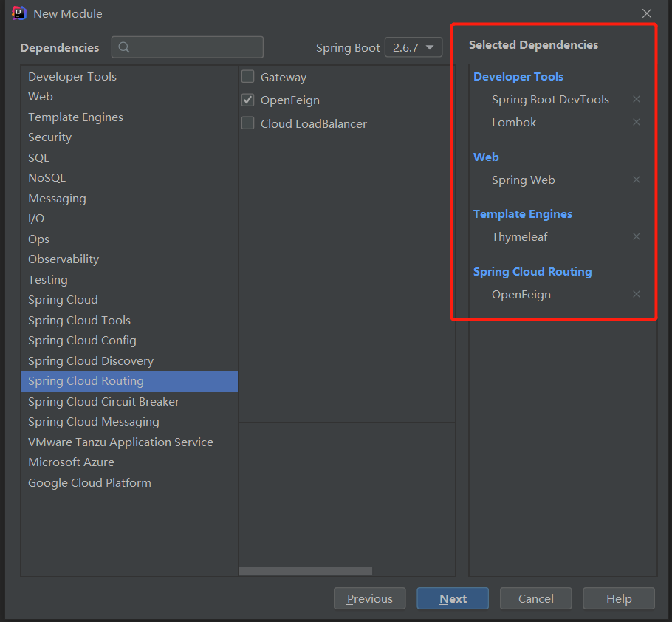
Task: Select Spring Web in selected dependencies list
Action: point(524,180)
